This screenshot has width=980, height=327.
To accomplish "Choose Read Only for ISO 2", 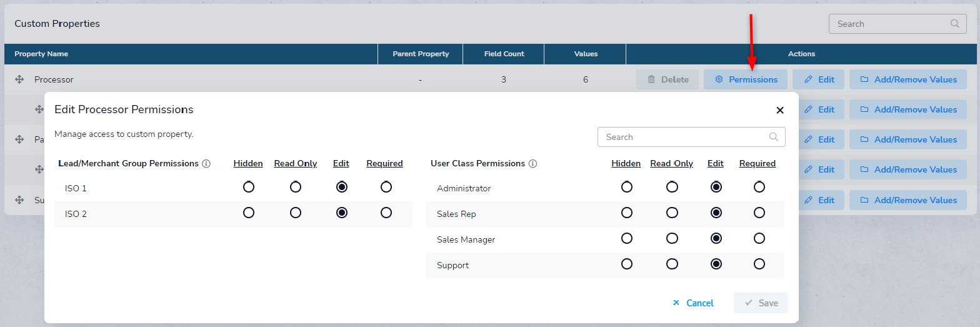I will (x=296, y=213).
